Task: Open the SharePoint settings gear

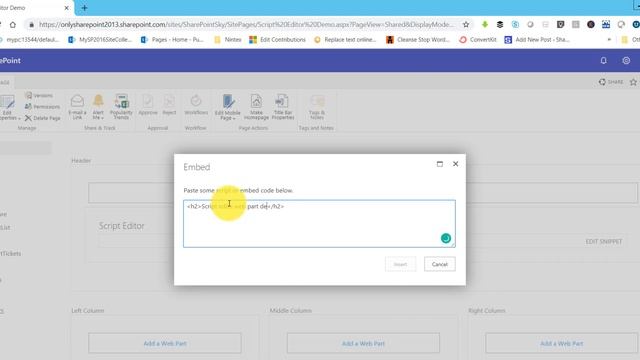Action: [626, 60]
